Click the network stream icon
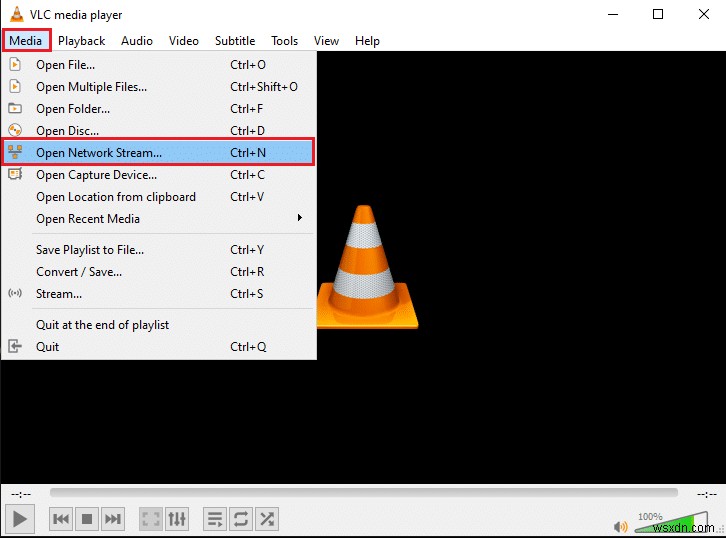Viewport: 726px width, 538px height. pyautogui.click(x=15, y=152)
